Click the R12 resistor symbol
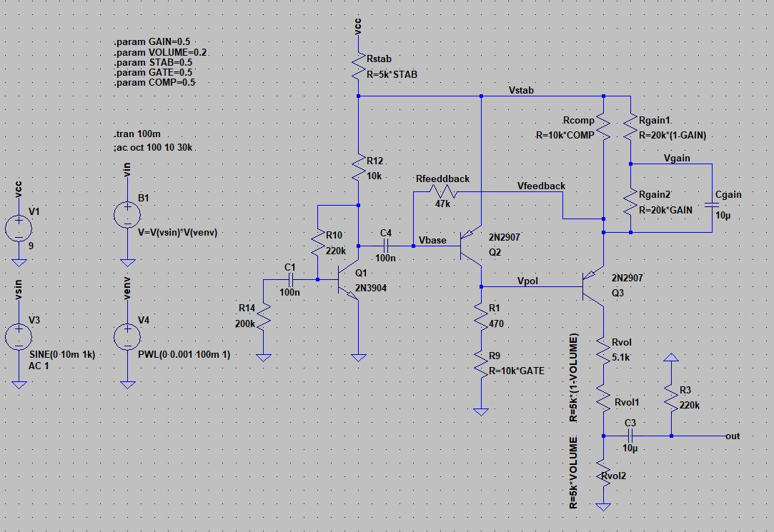This screenshot has height=532, width=774. click(x=358, y=169)
